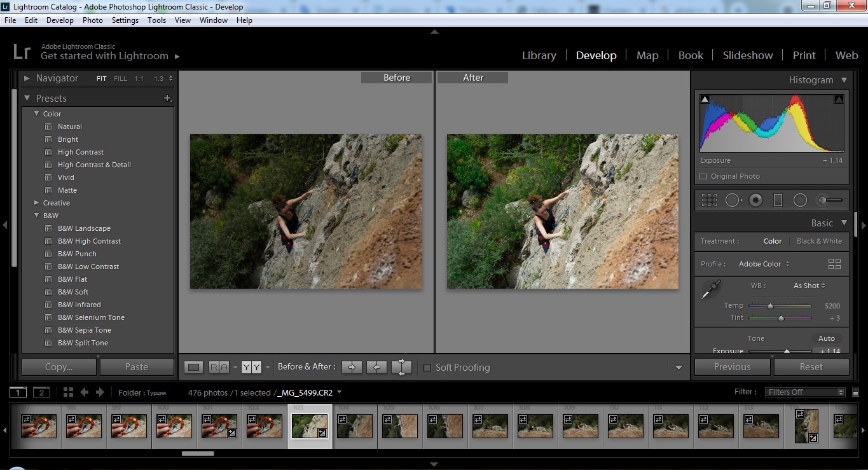This screenshot has width=868, height=470.
Task: Go back with filmstrip left arrow
Action: [85, 392]
